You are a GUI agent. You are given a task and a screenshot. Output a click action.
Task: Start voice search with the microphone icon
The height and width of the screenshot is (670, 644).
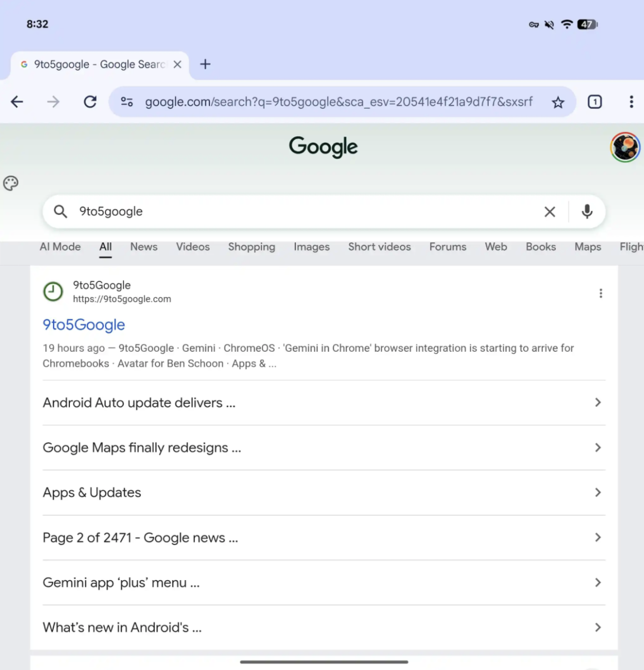click(587, 212)
